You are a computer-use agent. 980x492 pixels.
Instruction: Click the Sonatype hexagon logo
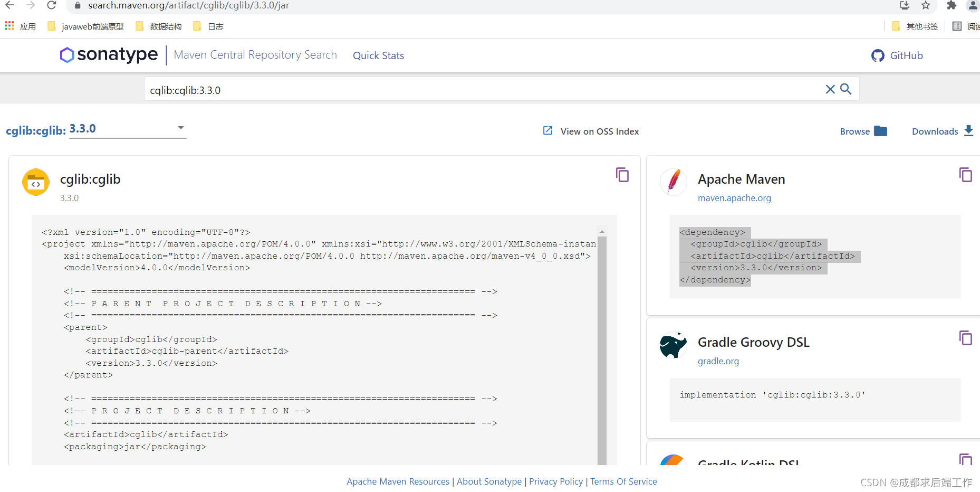click(x=67, y=55)
